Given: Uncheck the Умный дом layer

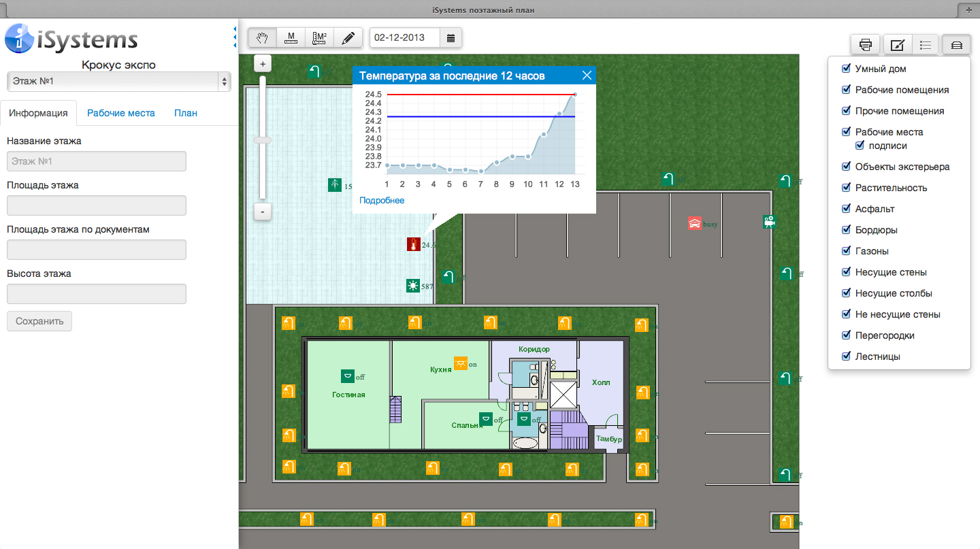Looking at the screenshot, I should click(x=846, y=69).
